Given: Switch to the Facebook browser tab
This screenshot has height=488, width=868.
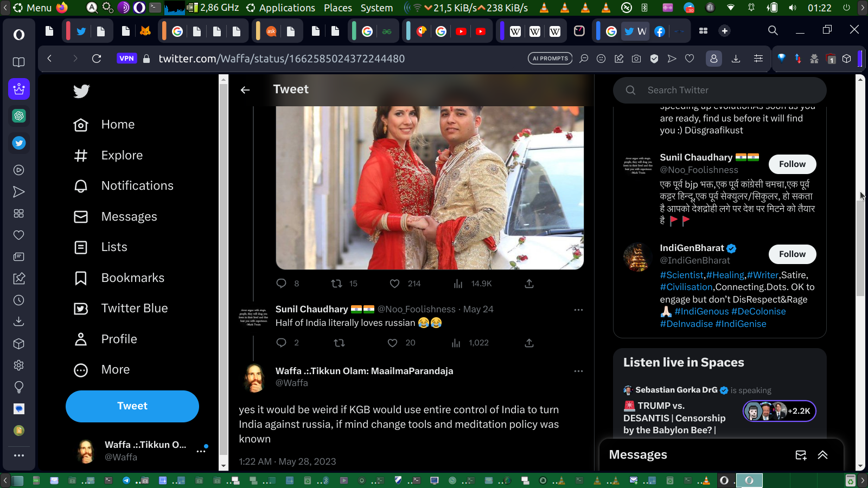Looking at the screenshot, I should pyautogui.click(x=660, y=31).
